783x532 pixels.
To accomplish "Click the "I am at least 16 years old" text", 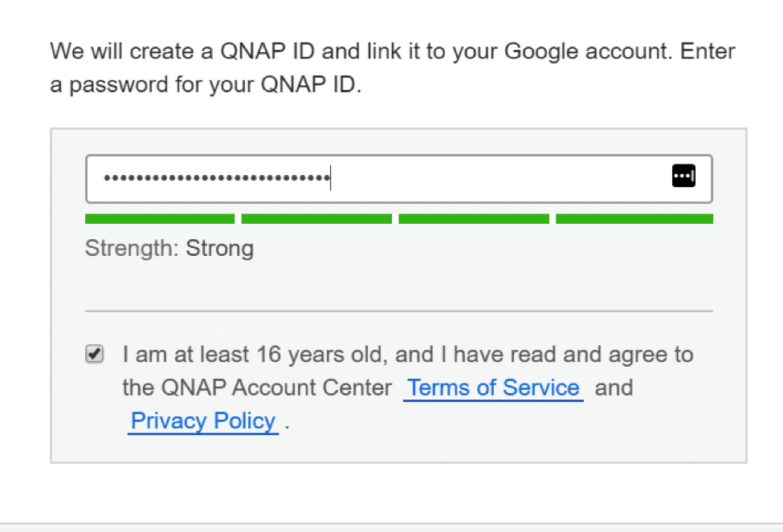I will tap(254, 355).
